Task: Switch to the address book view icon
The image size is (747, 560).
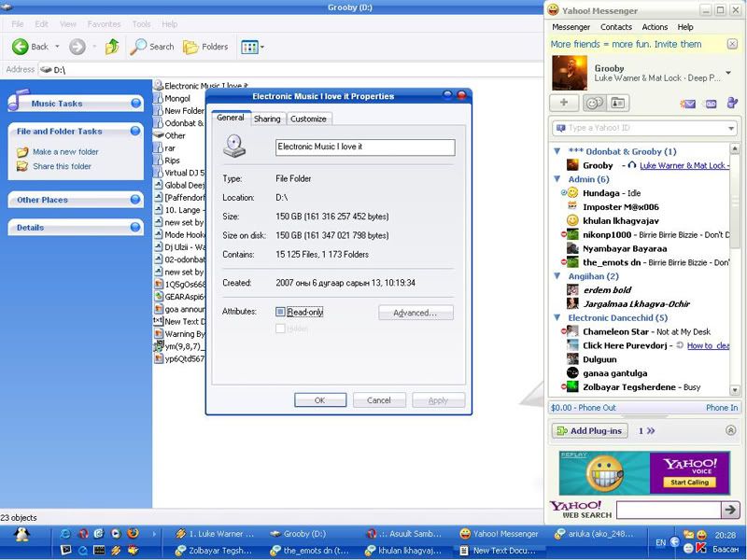Action: [x=617, y=103]
